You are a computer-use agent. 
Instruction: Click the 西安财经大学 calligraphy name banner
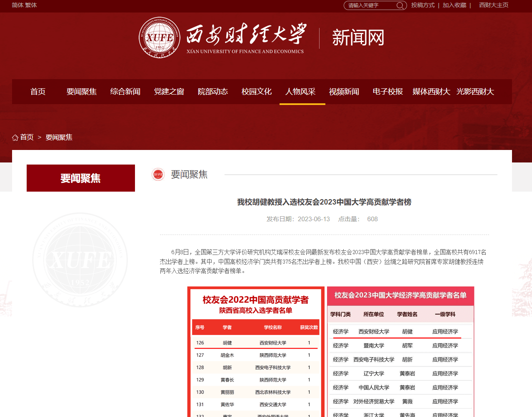tap(246, 38)
